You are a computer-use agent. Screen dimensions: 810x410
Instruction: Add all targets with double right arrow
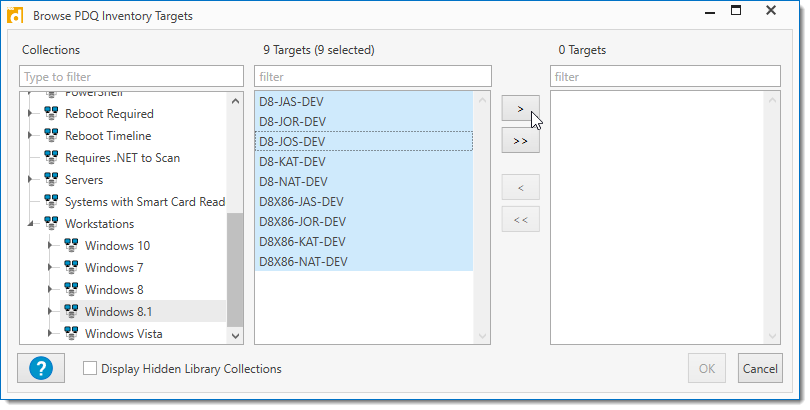coord(520,141)
